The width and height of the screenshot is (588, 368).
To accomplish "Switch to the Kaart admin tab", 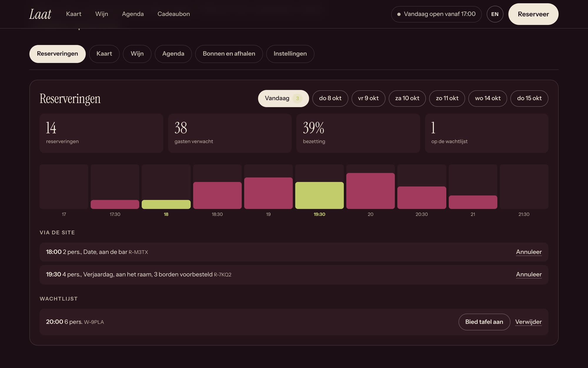I will (104, 54).
